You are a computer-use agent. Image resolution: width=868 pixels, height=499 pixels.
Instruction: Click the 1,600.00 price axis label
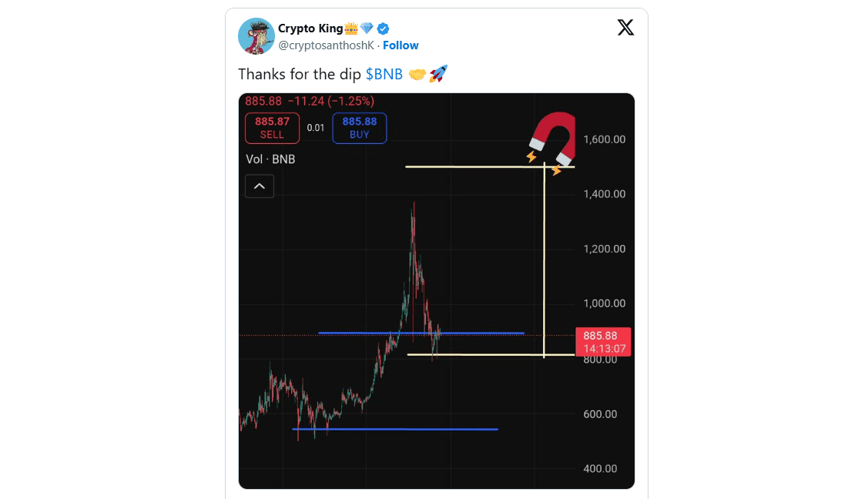click(x=605, y=139)
